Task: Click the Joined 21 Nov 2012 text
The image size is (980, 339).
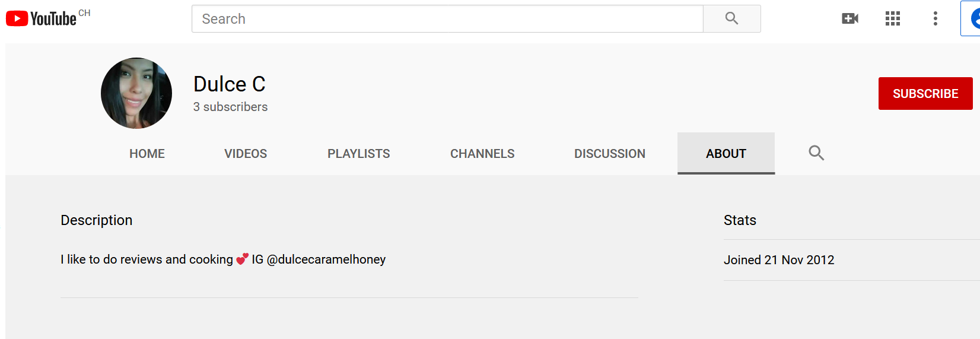Action: click(x=779, y=260)
